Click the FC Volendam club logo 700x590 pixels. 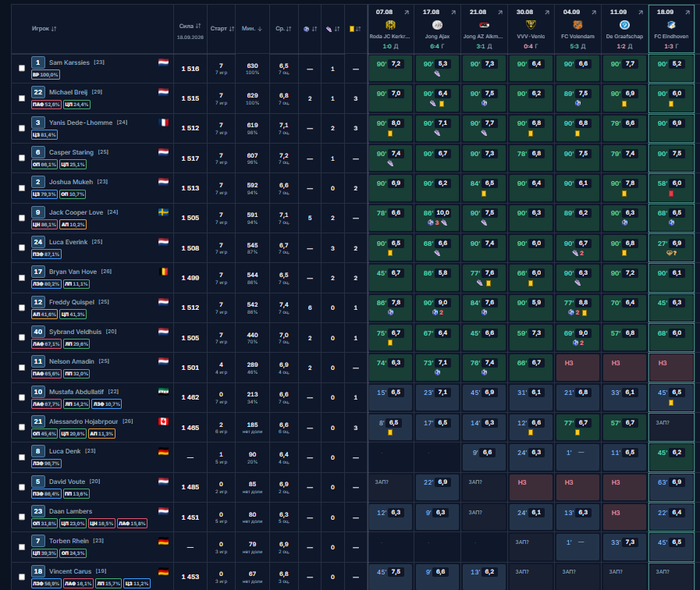577,25
